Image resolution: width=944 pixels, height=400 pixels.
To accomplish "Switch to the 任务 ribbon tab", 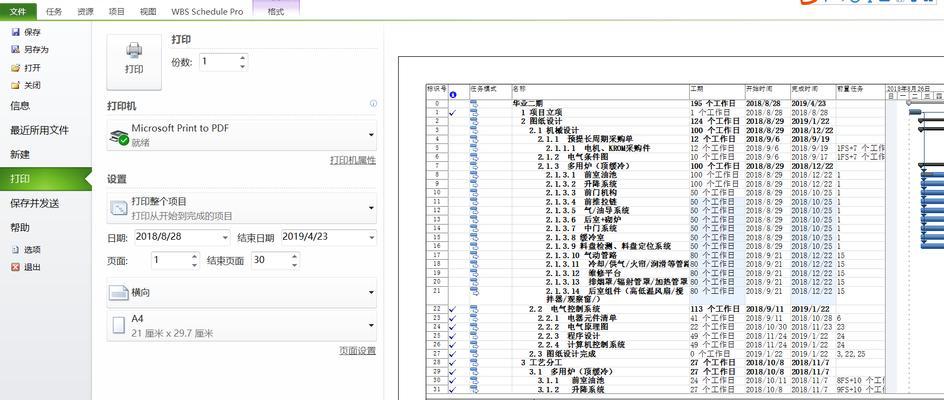I will [54, 11].
